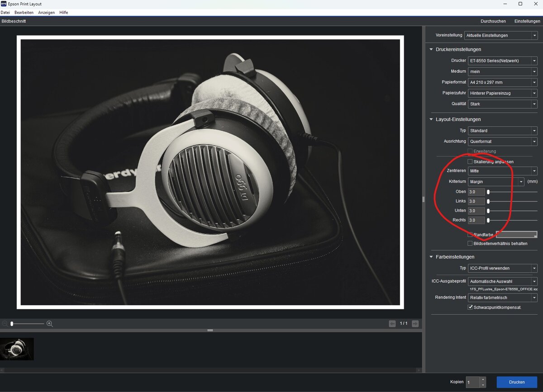The image size is (543, 392).
Task: Open the Hilfe menu
Action: click(x=64, y=12)
